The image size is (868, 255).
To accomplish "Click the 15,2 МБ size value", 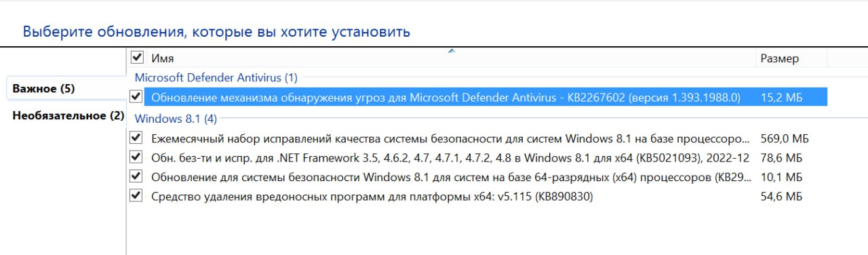I will [x=782, y=98].
